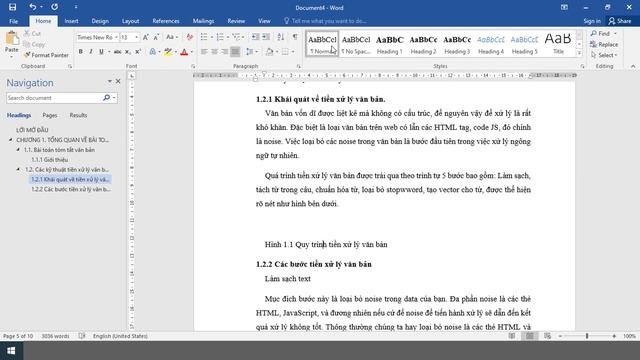
Task: Toggle underline formatting
Action: coord(101,52)
